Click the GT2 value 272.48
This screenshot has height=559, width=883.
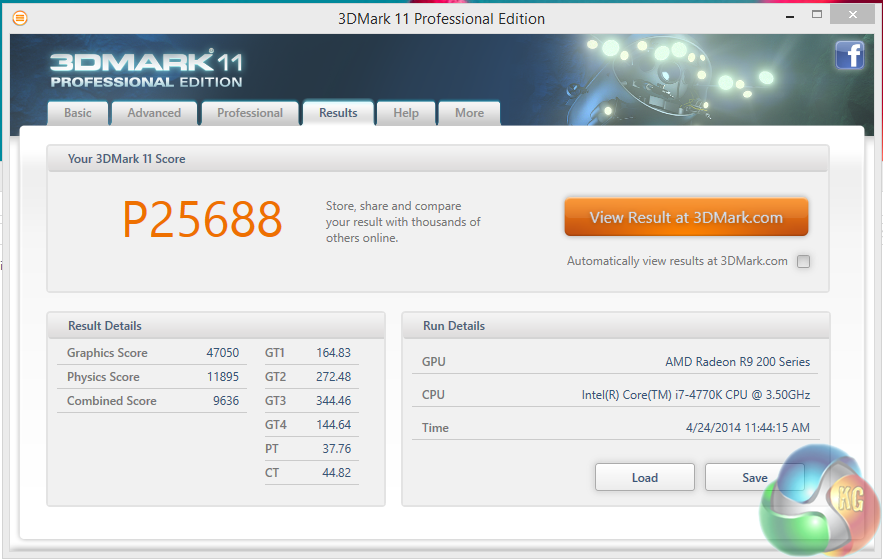(333, 377)
